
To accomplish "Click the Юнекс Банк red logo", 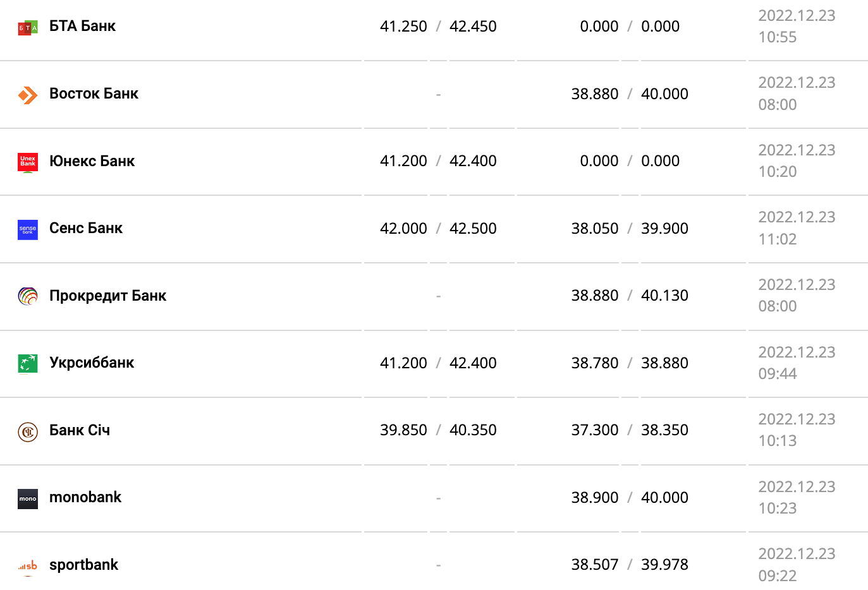I will [28, 162].
